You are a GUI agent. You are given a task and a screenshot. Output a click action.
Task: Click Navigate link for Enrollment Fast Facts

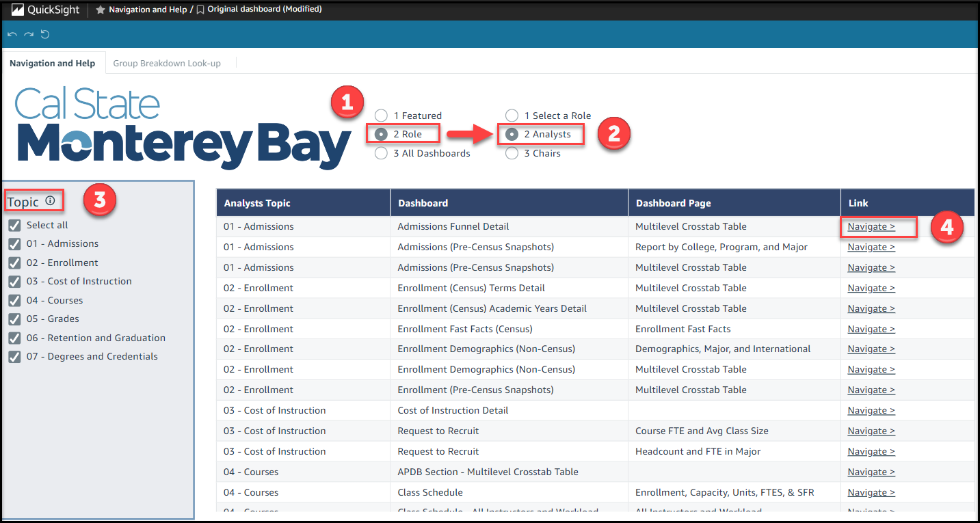(871, 329)
